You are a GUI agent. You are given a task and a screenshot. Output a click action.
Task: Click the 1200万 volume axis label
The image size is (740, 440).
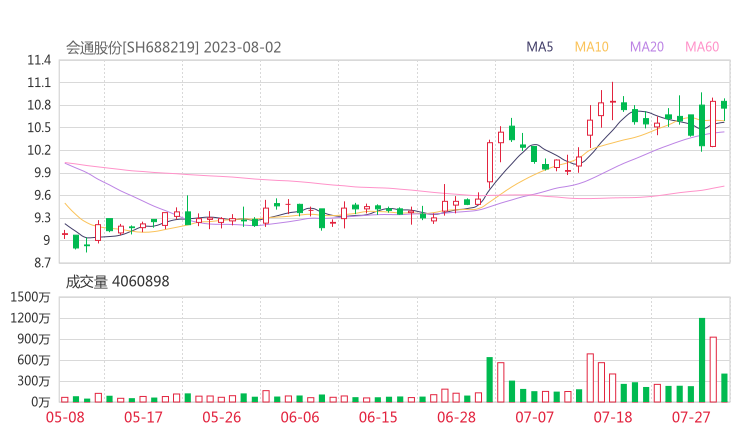coord(30,318)
